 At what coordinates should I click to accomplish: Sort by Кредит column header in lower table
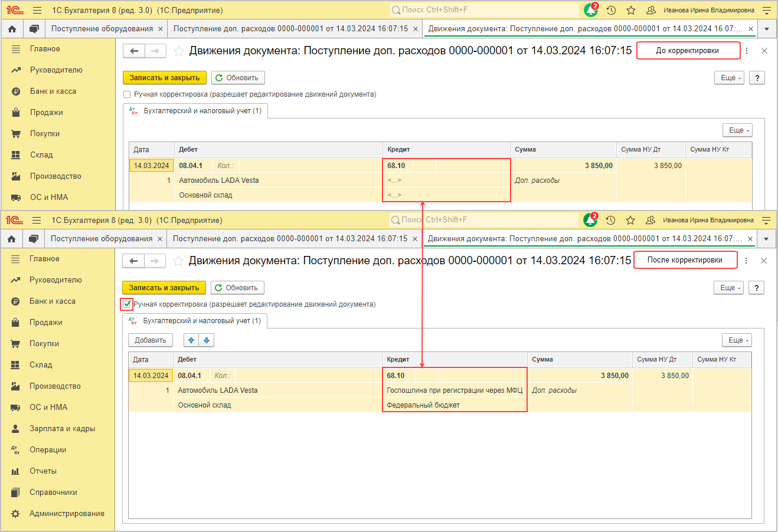coord(455,360)
